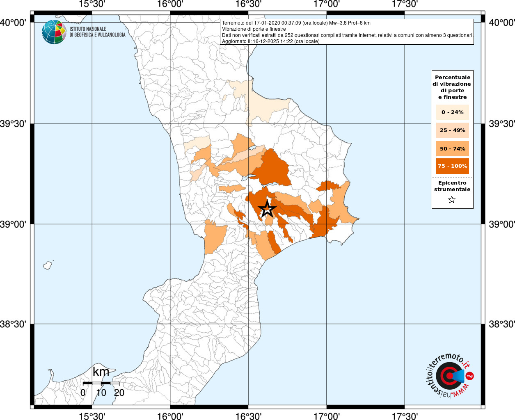Click the epicenter star on the map
The width and height of the screenshot is (515, 420).
coord(267,209)
